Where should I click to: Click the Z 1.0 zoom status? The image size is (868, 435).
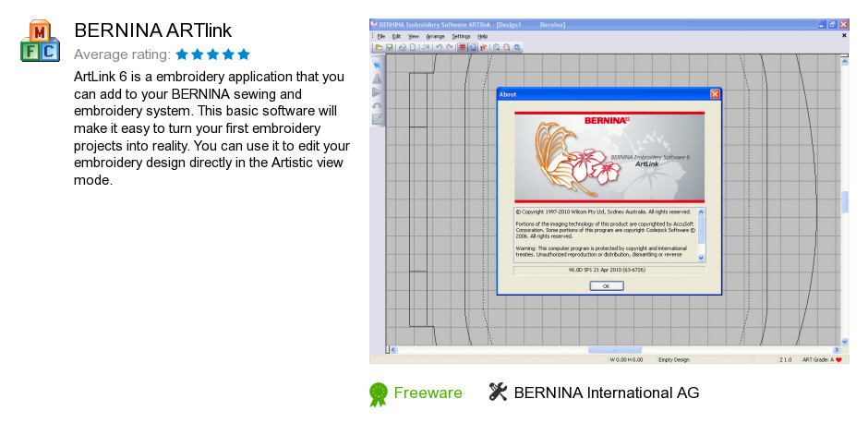(786, 360)
